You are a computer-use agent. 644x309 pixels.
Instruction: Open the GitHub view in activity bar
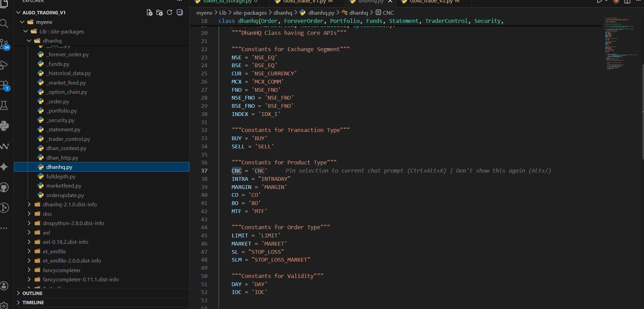tap(4, 187)
